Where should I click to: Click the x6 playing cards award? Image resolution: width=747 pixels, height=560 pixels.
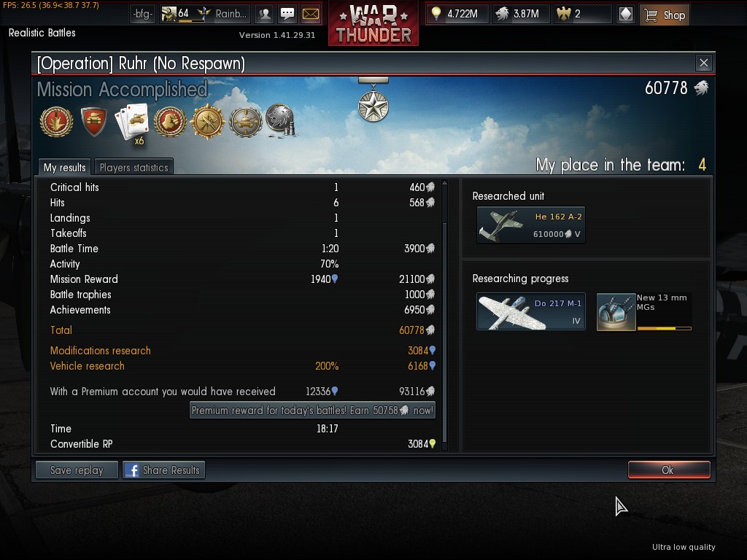(x=132, y=124)
